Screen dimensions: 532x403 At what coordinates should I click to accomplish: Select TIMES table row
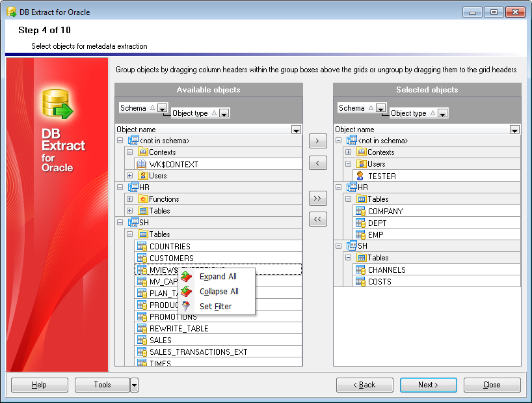(x=218, y=362)
